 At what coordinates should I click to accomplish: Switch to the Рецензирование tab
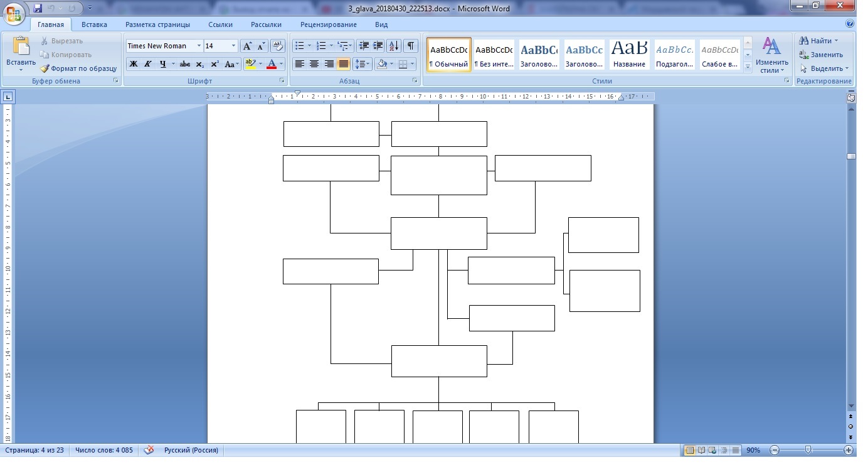328,24
